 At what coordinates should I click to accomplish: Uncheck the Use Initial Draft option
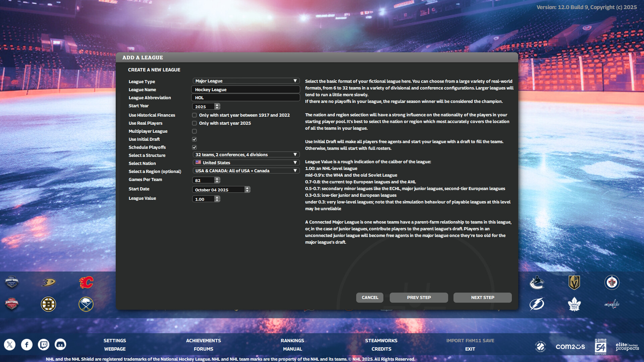[x=194, y=139]
